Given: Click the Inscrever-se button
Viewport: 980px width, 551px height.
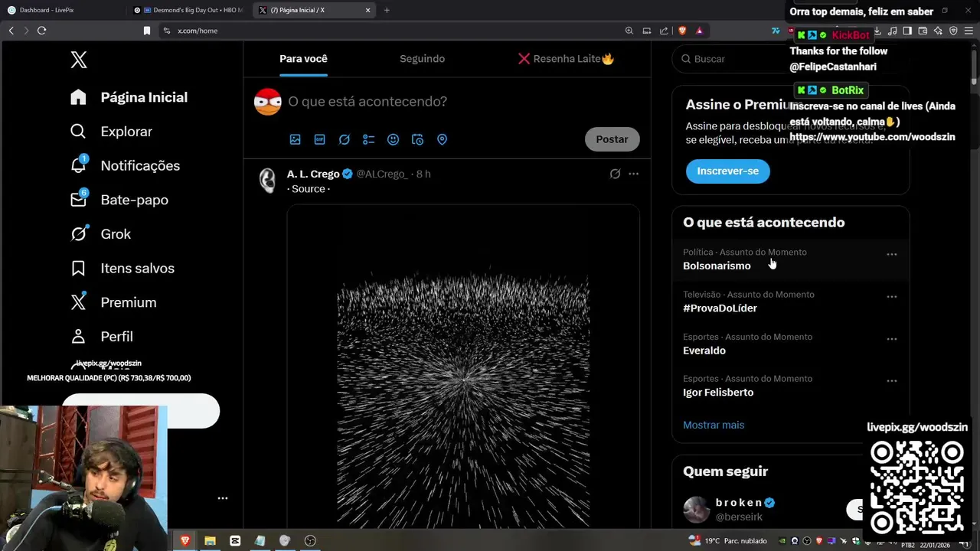Looking at the screenshot, I should [x=727, y=171].
